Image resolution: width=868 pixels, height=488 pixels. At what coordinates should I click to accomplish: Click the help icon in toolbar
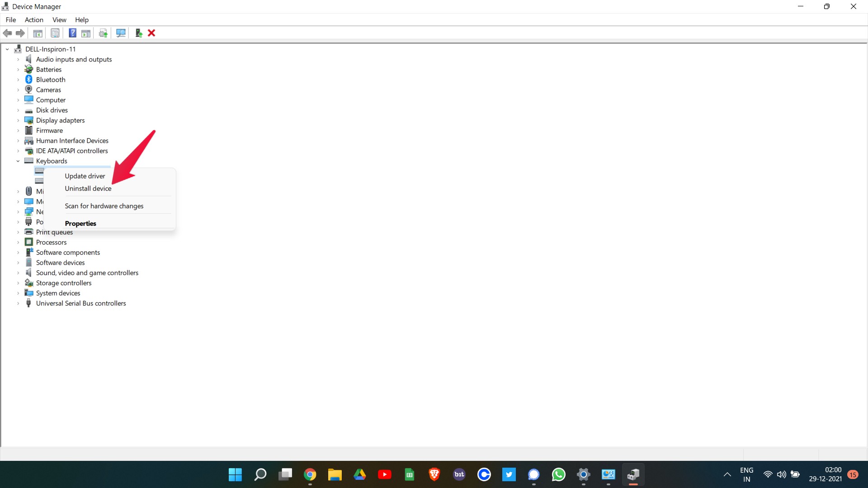(71, 33)
